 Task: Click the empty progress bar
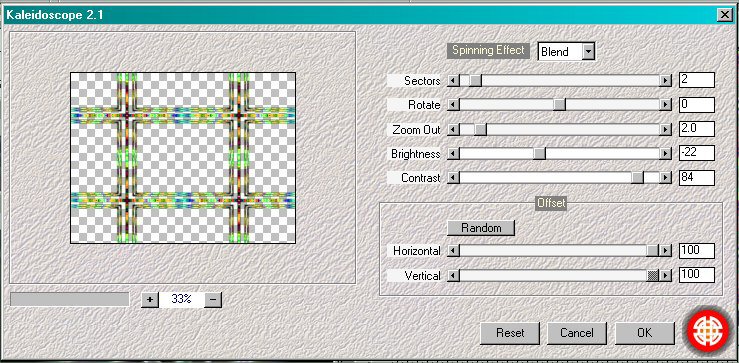[70, 299]
